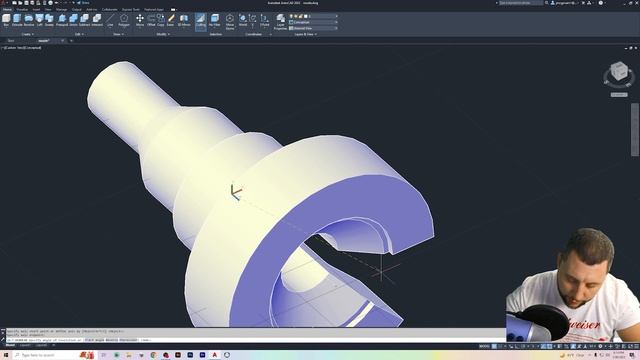Click the Move Gizmo tool
Screen dimensions: 640x360
(x=230, y=22)
